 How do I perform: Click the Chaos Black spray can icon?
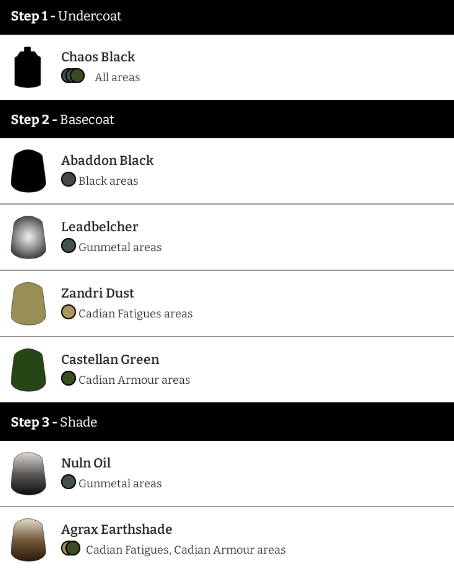(x=28, y=67)
